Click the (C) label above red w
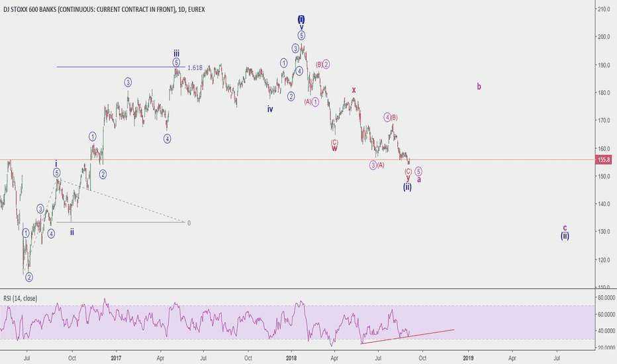617x364 pixels. click(x=334, y=142)
